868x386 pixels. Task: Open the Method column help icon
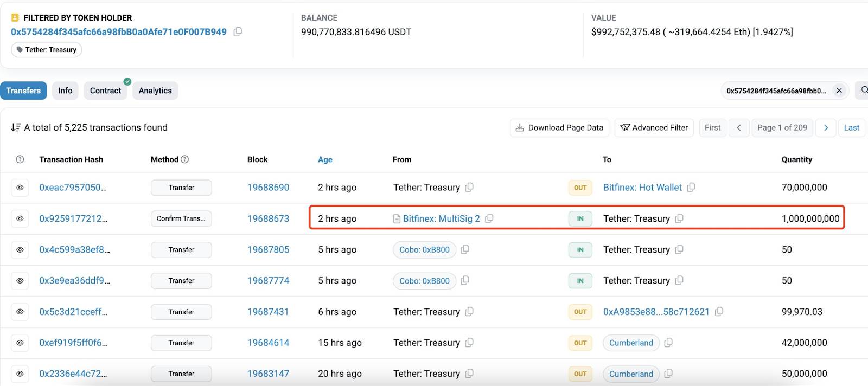coord(185,159)
